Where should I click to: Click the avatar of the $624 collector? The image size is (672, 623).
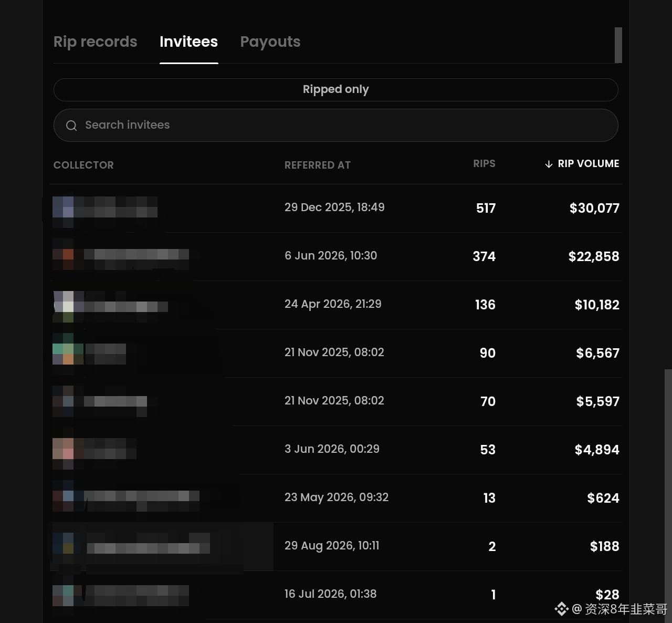[x=63, y=497]
